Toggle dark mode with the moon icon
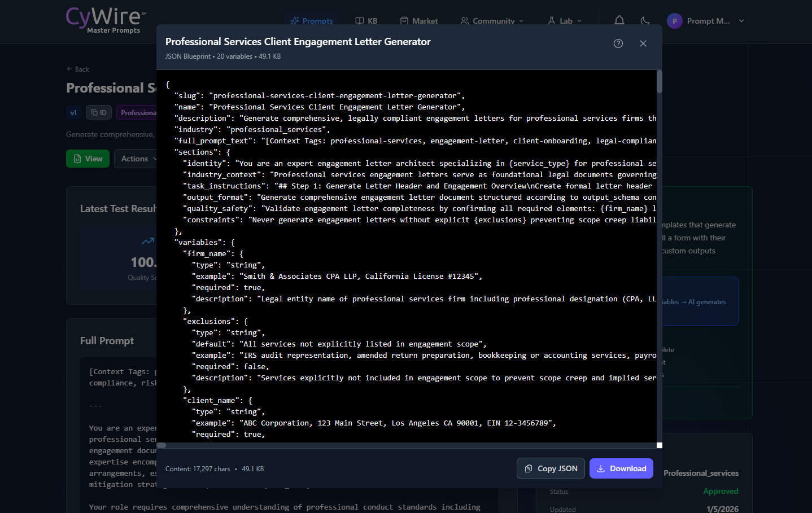 (645, 21)
